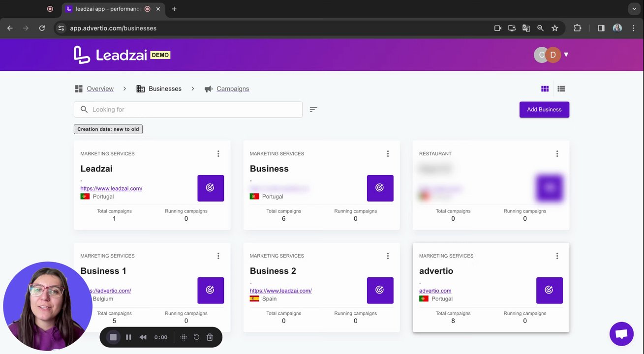
Task: Open options menu for Business 2 card
Action: 388,256
